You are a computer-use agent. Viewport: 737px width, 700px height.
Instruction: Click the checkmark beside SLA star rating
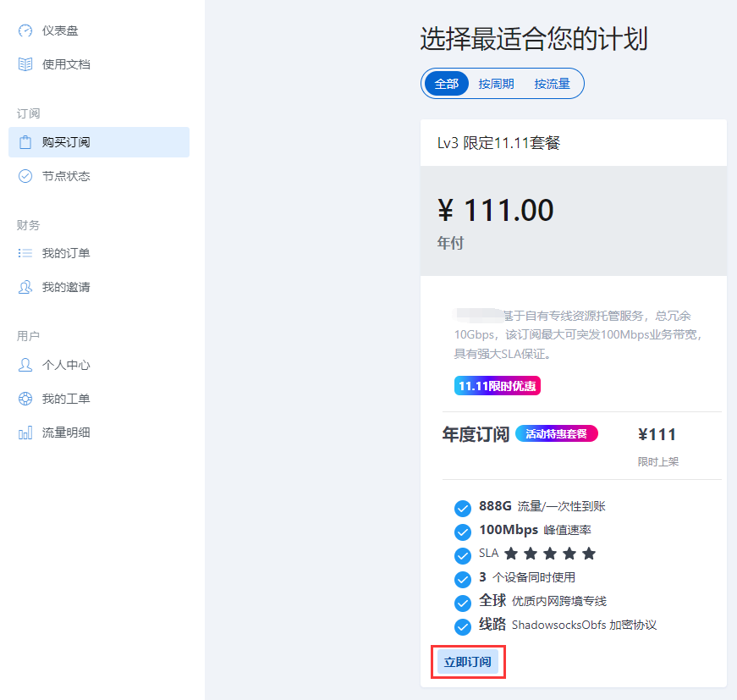tap(463, 555)
